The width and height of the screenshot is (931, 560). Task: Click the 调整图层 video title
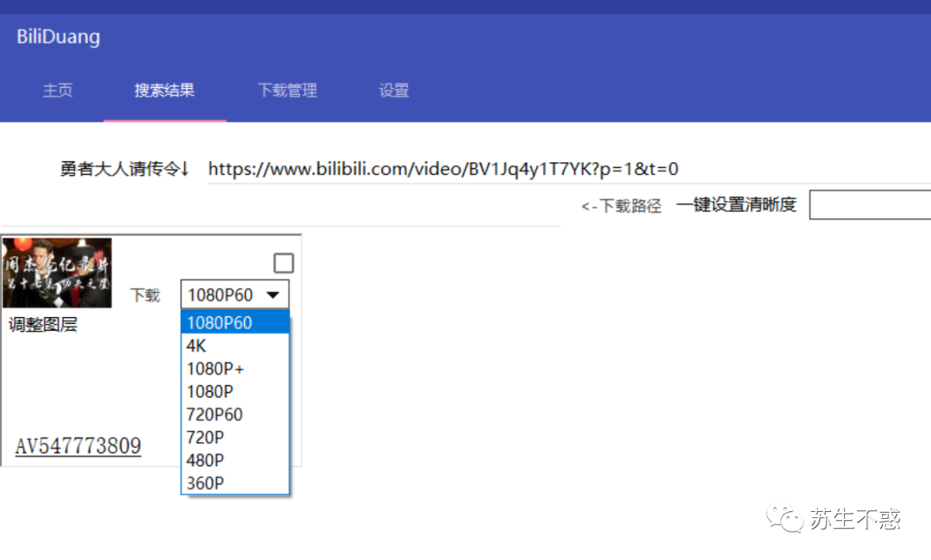[43, 325]
